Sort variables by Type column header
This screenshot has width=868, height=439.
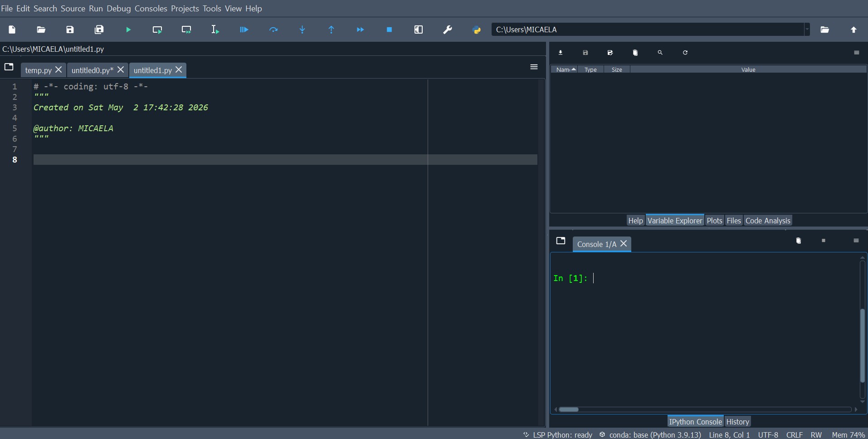[x=590, y=69]
